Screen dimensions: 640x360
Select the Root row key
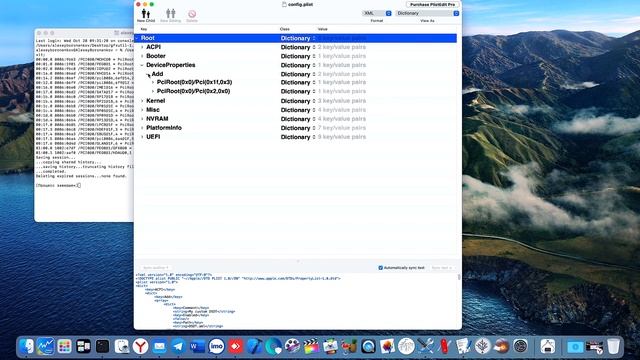(148, 38)
